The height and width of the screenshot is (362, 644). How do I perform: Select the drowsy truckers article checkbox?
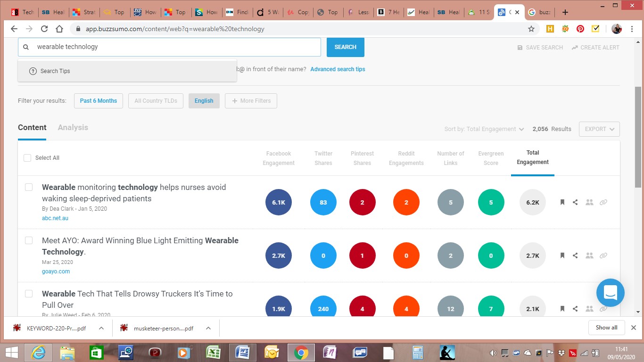click(x=29, y=294)
